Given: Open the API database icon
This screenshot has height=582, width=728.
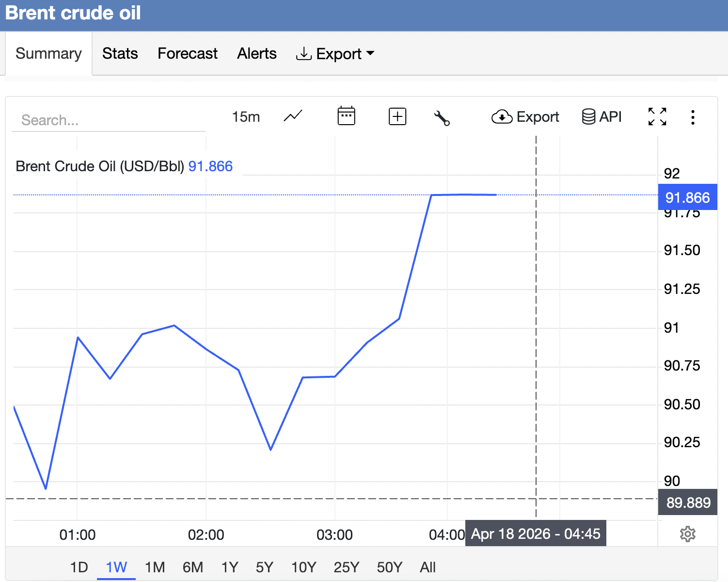Looking at the screenshot, I should click(601, 117).
